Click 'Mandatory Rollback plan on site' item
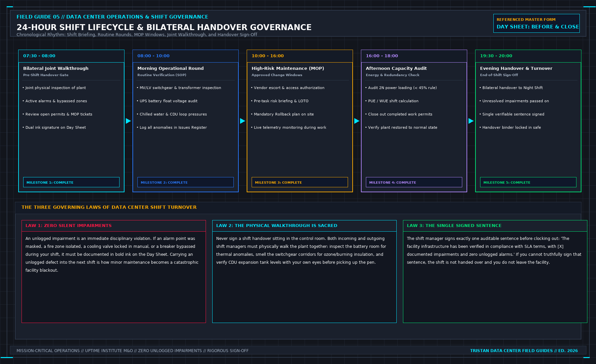Screen dimensions: 596x364 (282, 114)
